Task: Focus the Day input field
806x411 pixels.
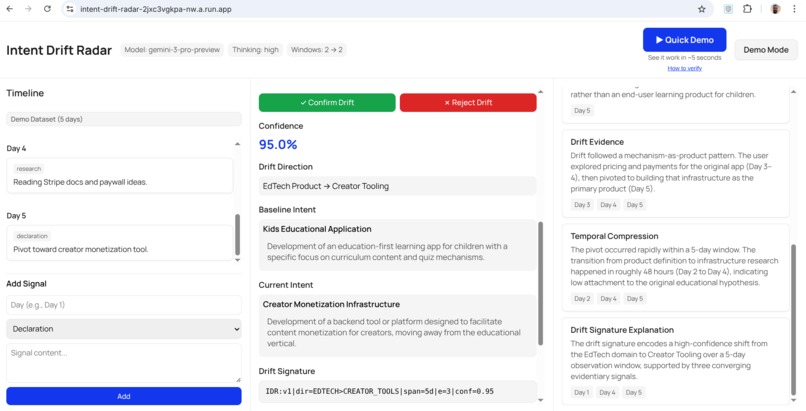Action: (123, 305)
